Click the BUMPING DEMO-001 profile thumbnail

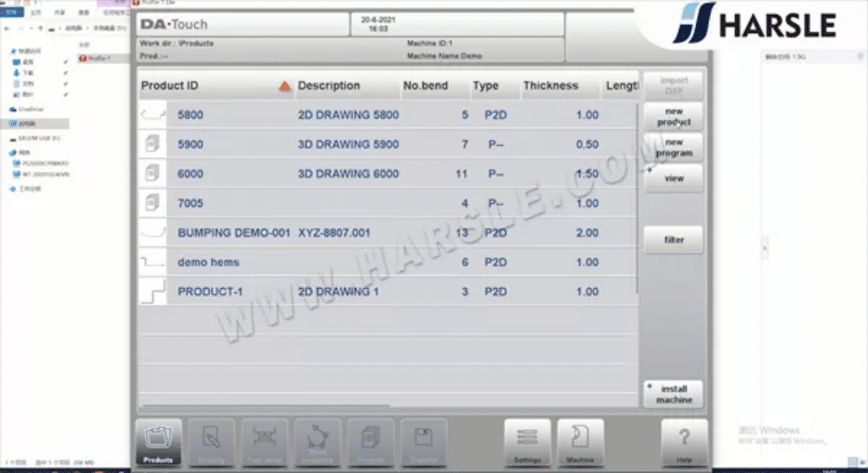pyautogui.click(x=152, y=233)
